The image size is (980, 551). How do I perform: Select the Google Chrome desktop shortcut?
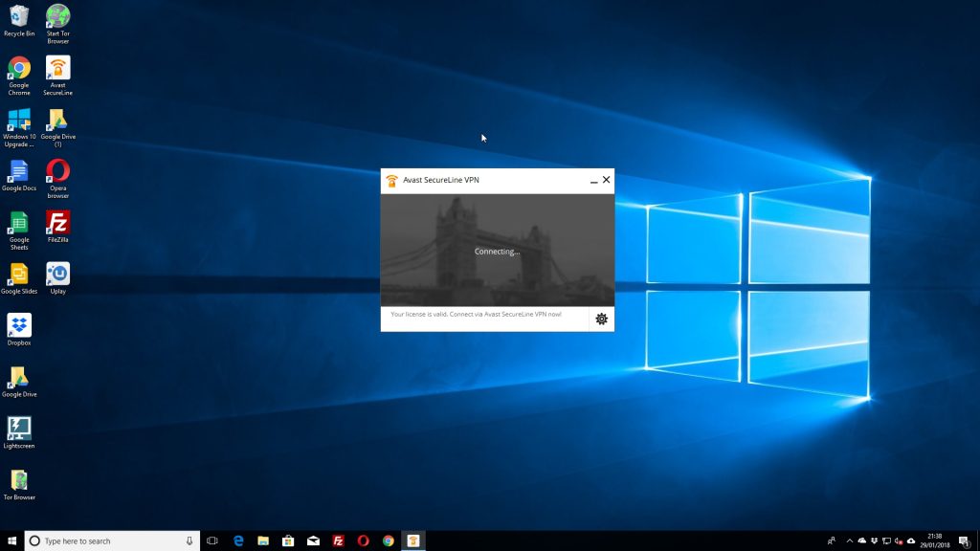point(19,76)
